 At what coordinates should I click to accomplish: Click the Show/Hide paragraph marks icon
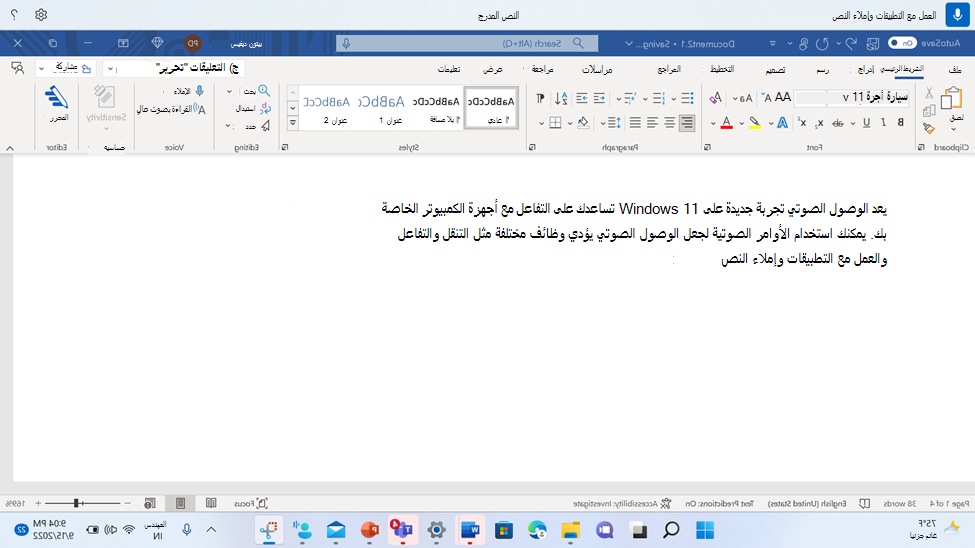[540, 98]
